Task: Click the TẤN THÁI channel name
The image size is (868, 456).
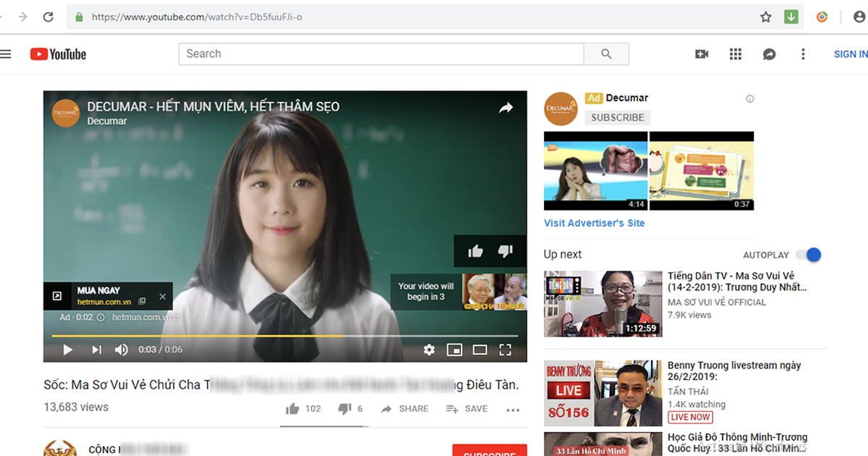Action: [689, 392]
